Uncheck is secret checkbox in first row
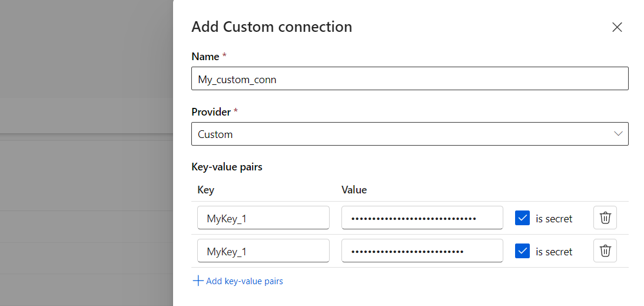 tap(522, 218)
